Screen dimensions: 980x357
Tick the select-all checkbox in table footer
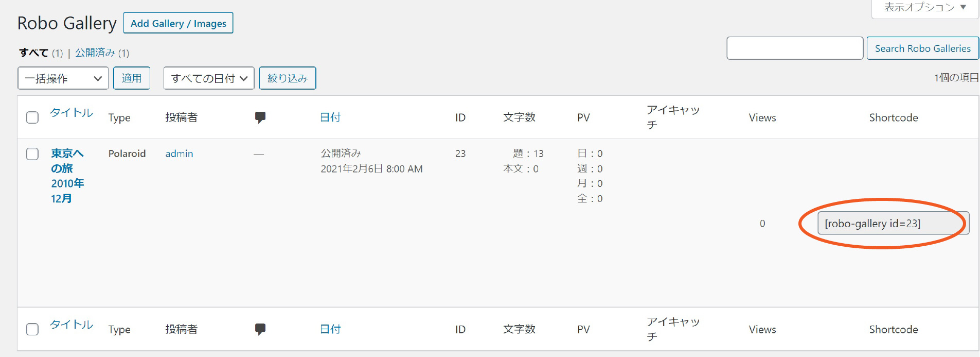(x=32, y=329)
